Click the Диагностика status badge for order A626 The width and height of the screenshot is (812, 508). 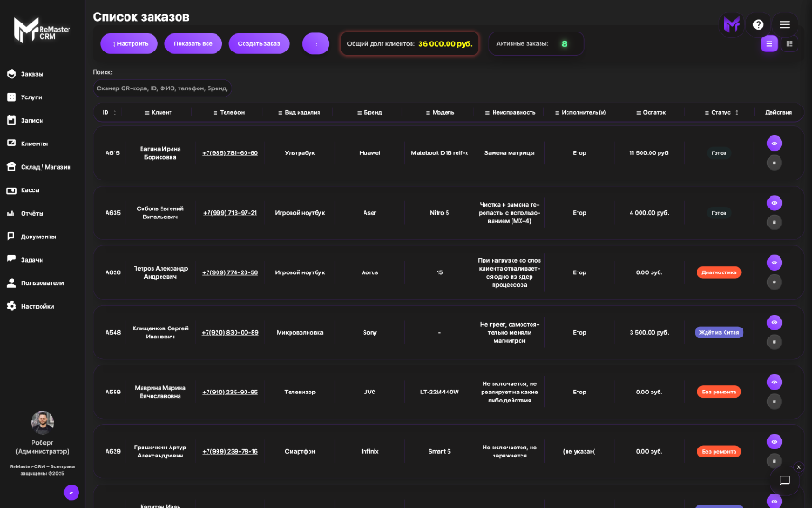718,272
